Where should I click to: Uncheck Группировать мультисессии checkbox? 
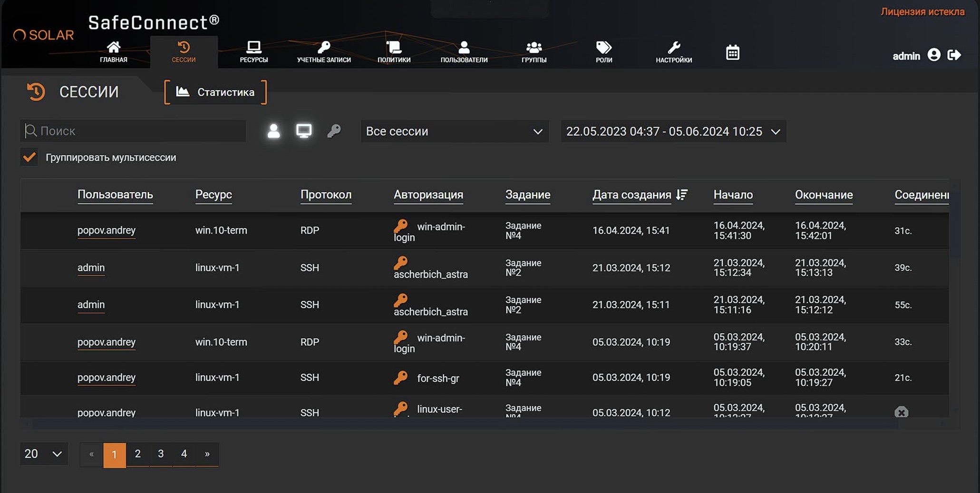point(29,157)
